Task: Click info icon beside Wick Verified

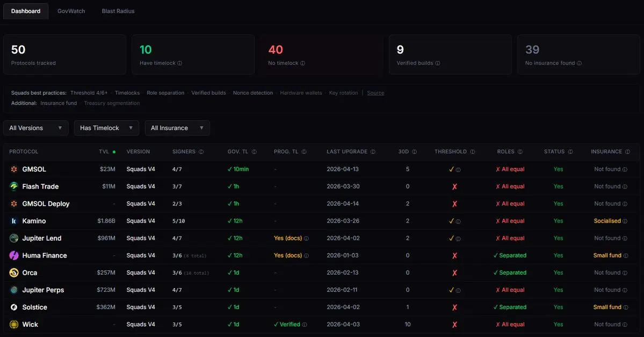Action: pyautogui.click(x=305, y=325)
